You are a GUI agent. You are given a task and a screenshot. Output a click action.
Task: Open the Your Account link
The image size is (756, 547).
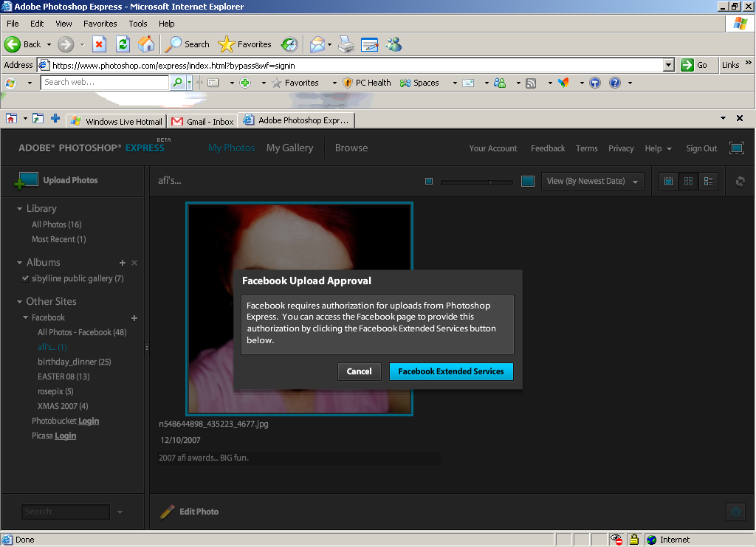click(492, 148)
